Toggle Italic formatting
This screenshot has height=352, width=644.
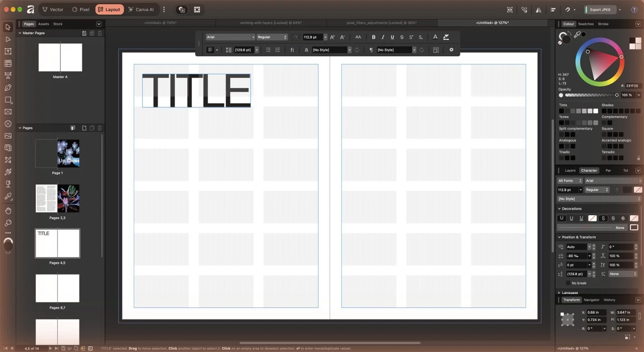tap(383, 37)
